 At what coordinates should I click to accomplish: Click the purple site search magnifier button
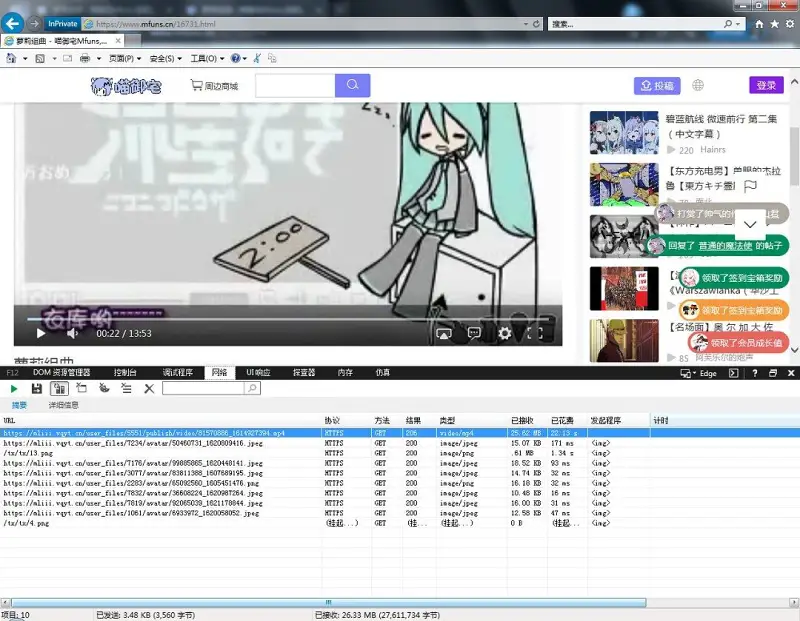coord(353,85)
